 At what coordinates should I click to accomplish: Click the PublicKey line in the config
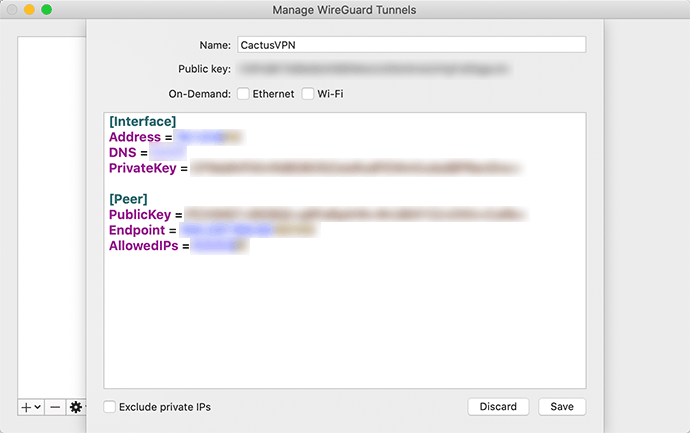[x=318, y=215]
